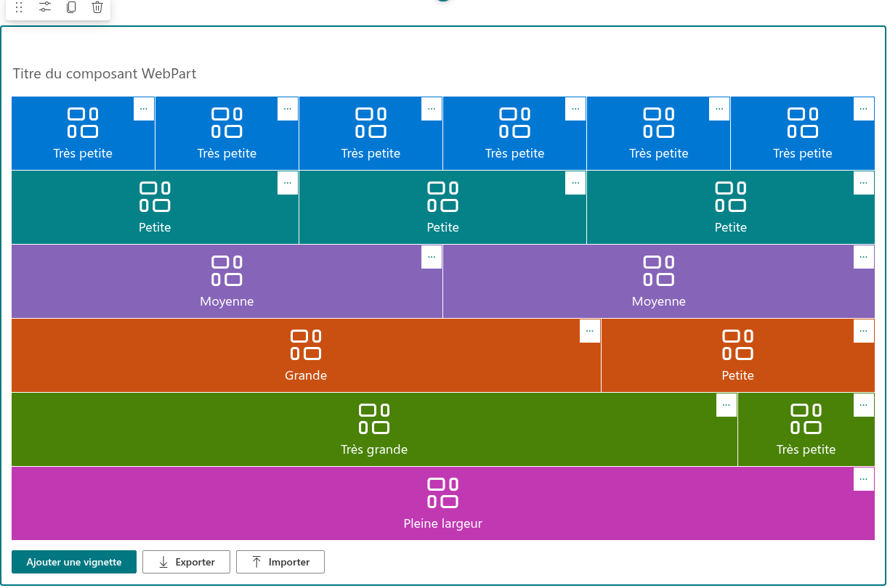890x588 pixels.
Task: Select the left purple Moyenne tile
Action: (x=227, y=282)
